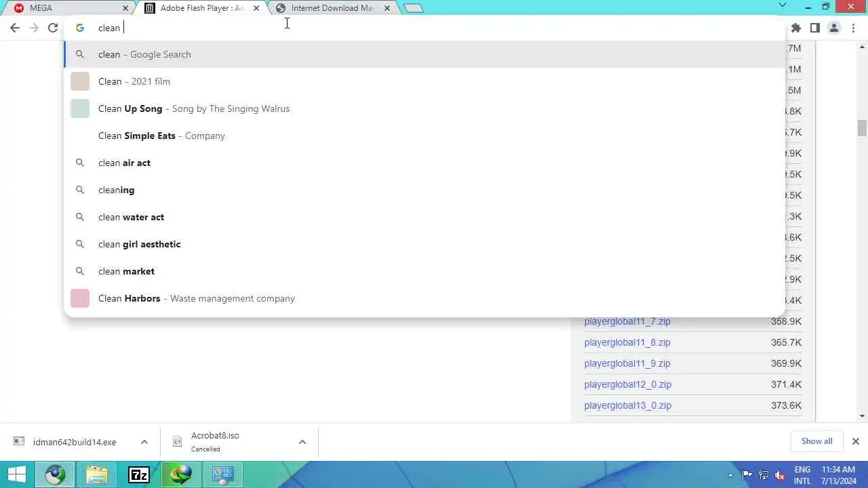The height and width of the screenshot is (488, 868).
Task: Pick the 'cleaning' suggestion
Action: (x=425, y=190)
